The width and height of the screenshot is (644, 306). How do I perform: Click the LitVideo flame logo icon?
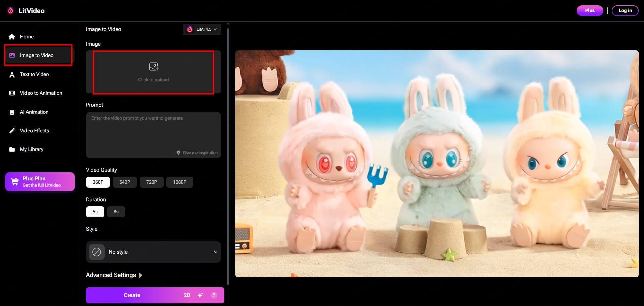point(11,11)
